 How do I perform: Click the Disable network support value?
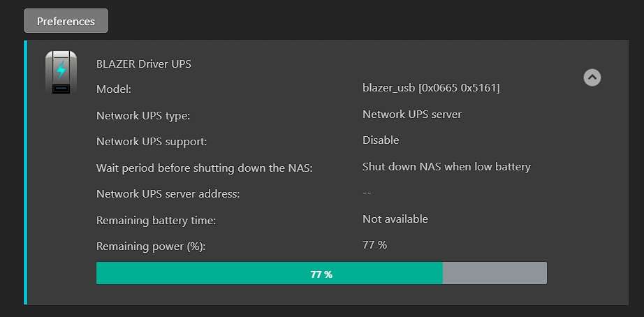click(381, 140)
